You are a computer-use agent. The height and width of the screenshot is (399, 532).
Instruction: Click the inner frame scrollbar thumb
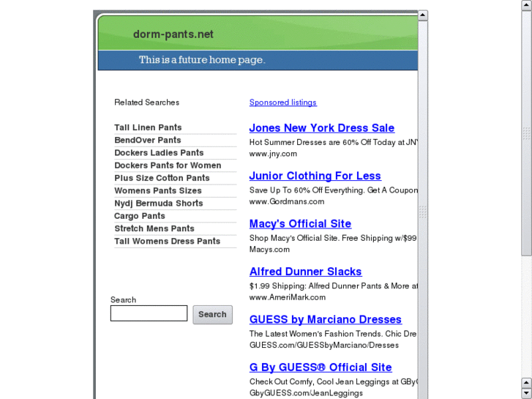tap(422, 212)
